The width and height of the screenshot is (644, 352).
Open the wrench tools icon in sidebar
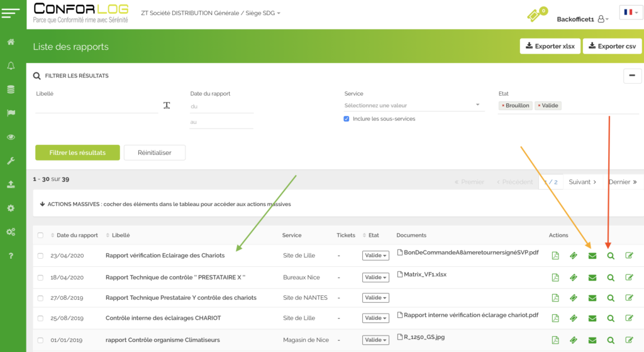tap(11, 161)
